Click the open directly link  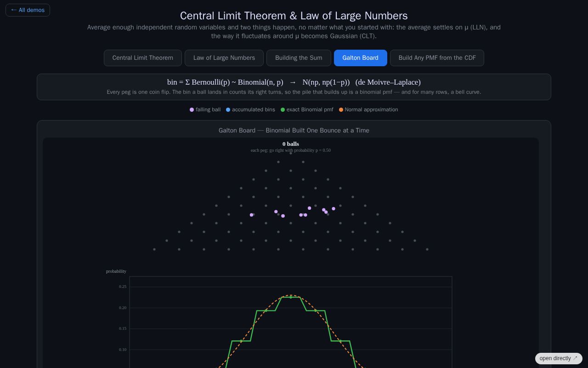[559, 358]
